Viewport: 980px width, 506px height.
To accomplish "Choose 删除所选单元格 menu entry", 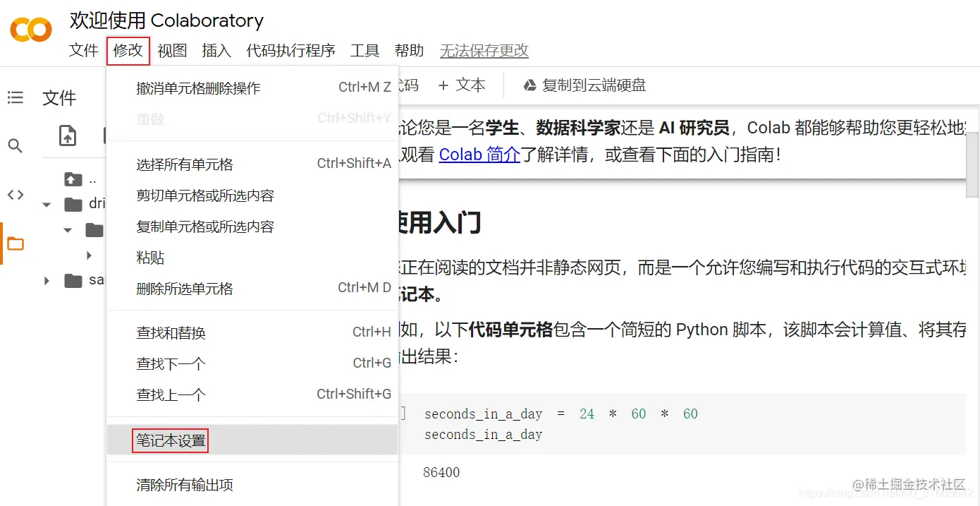I will (x=252, y=289).
